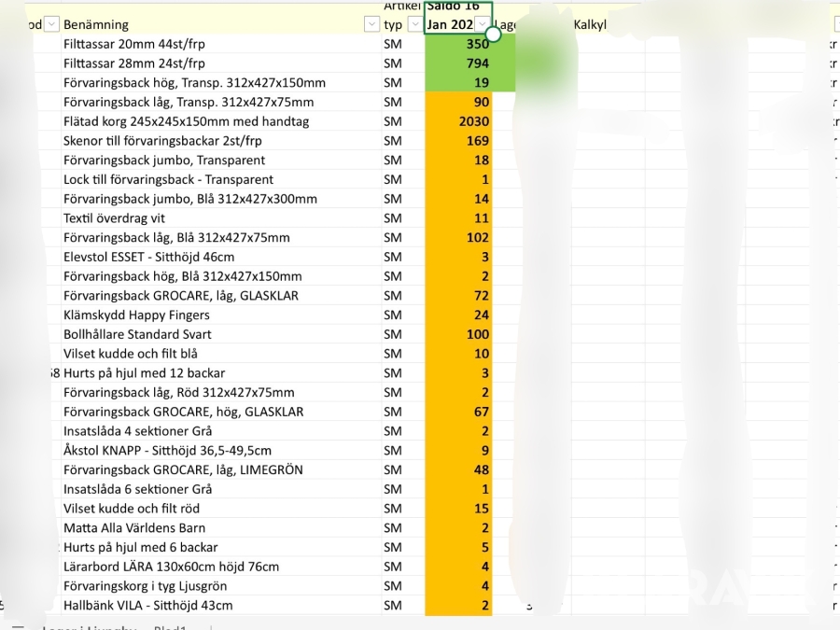
Task: Open the Benämning column filter dropdown
Action: coord(371,25)
